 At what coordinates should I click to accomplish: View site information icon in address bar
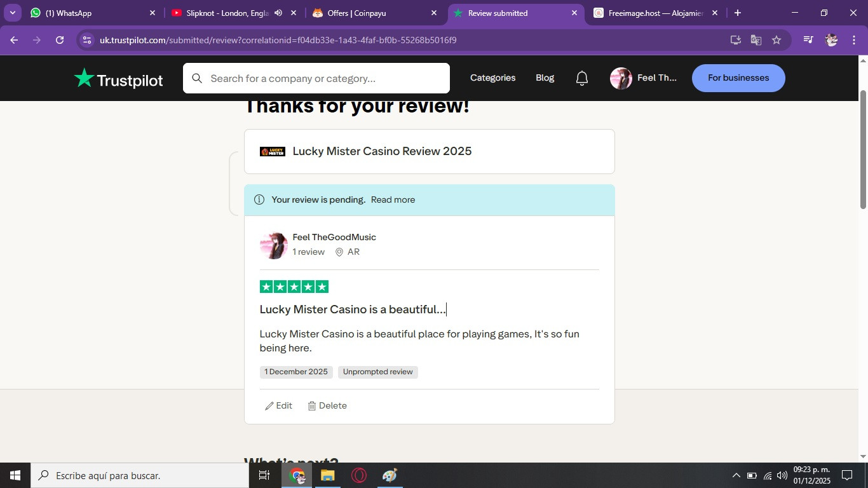(x=87, y=40)
